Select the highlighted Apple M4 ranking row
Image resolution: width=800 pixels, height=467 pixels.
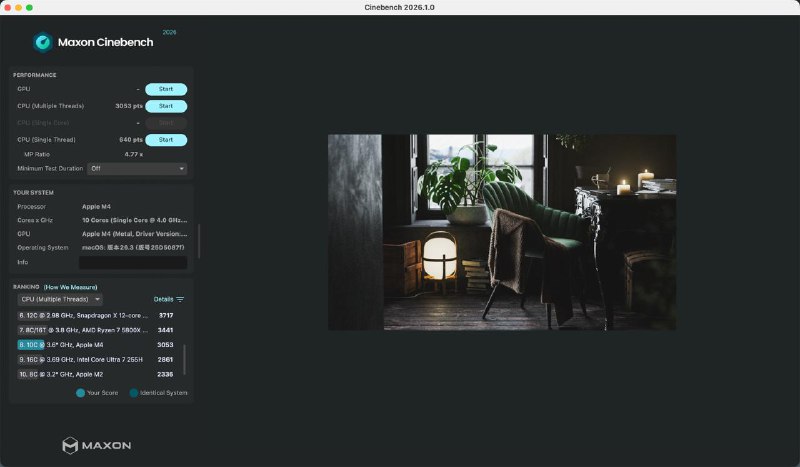click(x=96, y=345)
